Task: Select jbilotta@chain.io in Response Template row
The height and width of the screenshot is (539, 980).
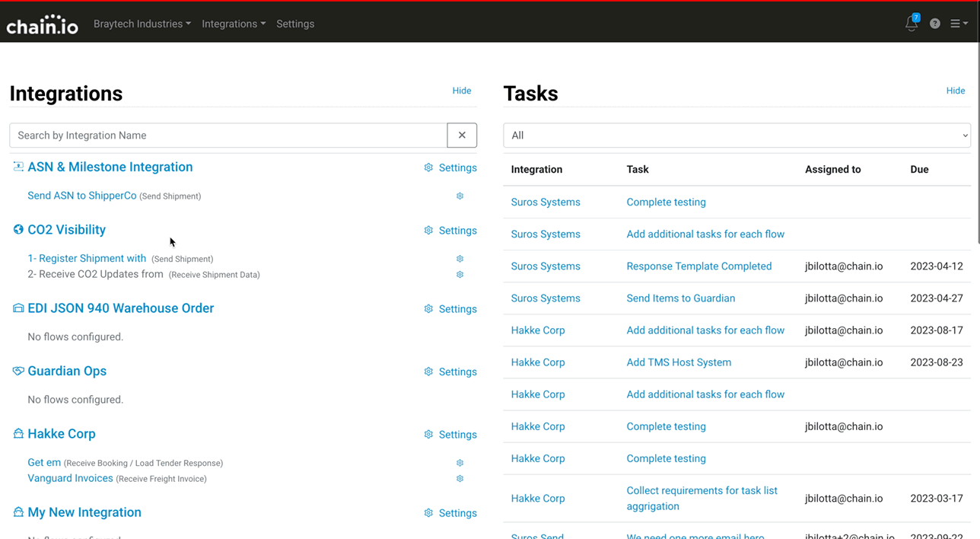Action: [844, 266]
